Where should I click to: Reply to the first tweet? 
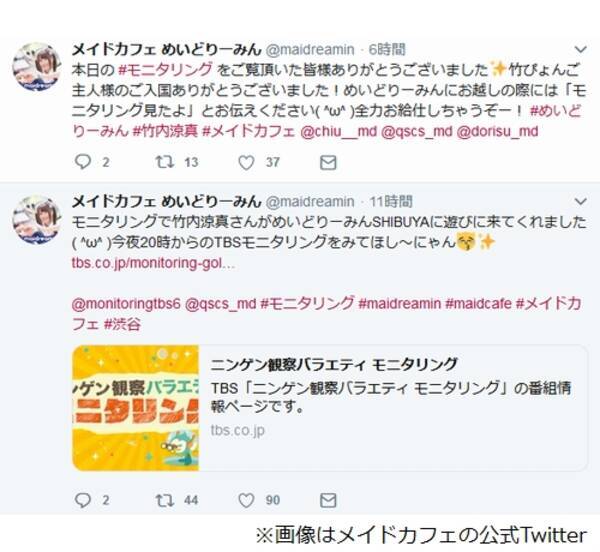(83, 162)
